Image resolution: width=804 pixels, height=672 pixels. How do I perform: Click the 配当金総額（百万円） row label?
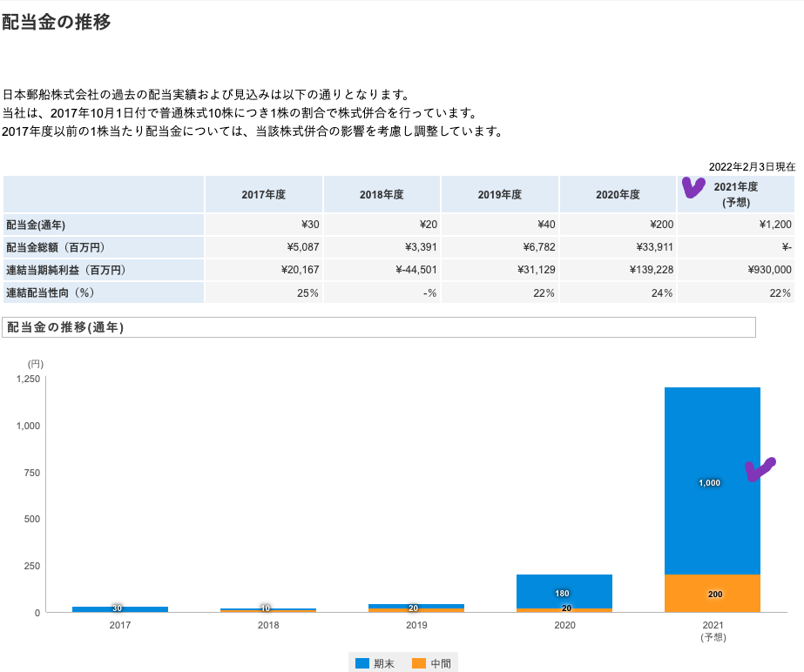104,247
